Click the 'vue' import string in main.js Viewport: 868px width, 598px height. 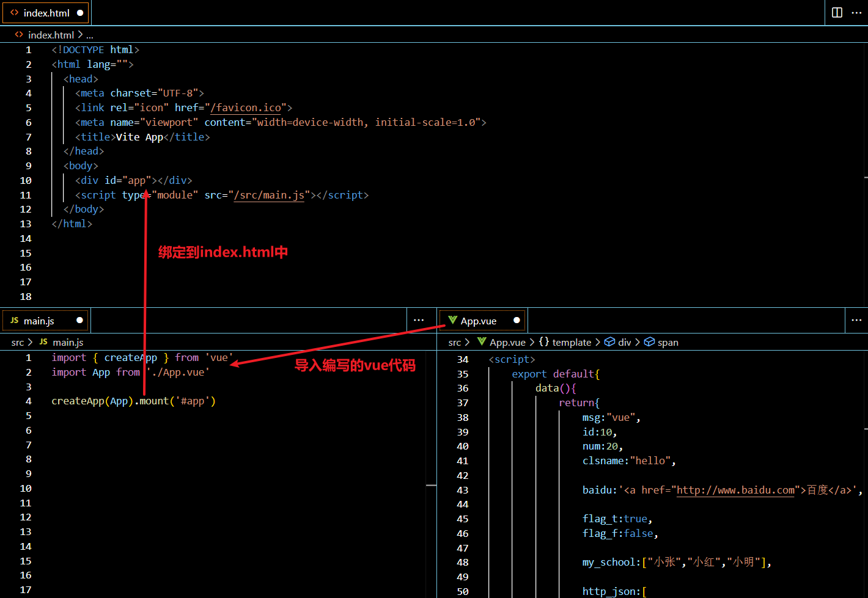[219, 357]
